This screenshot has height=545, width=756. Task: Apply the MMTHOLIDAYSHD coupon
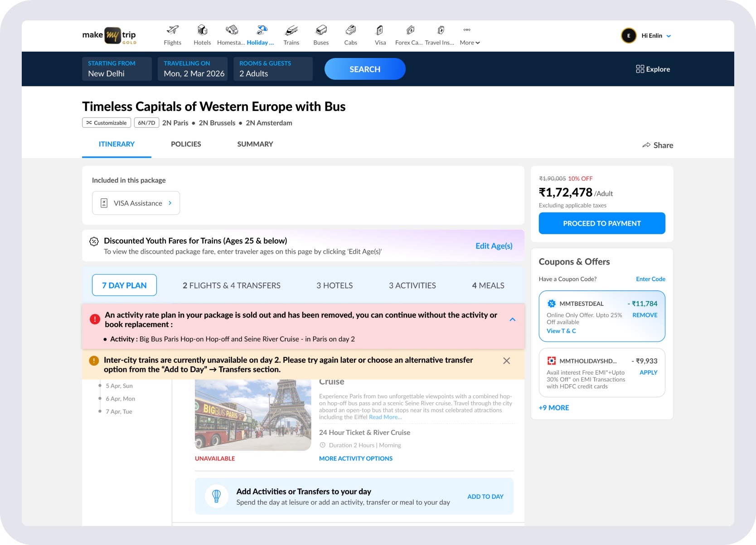[649, 372]
